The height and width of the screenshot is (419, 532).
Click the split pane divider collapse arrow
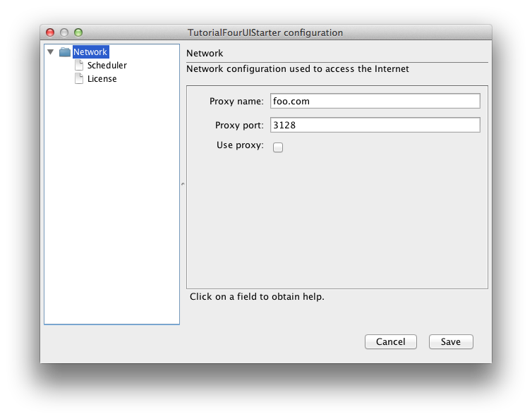click(183, 184)
